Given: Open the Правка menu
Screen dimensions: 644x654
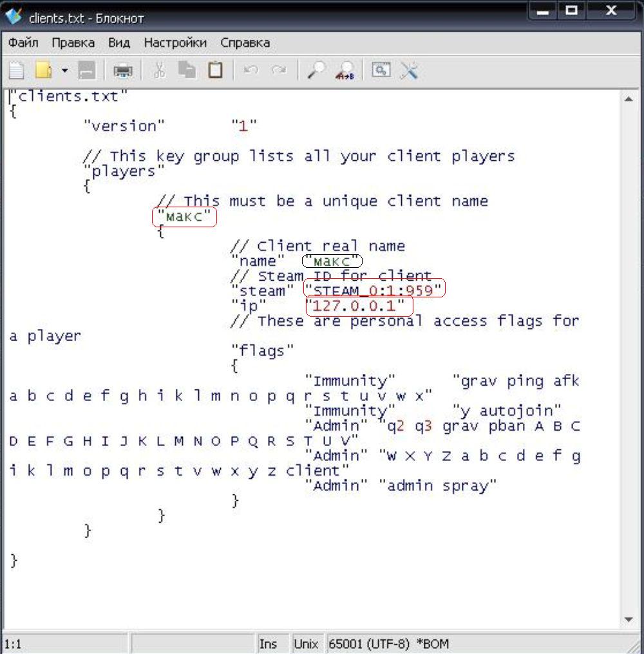Looking at the screenshot, I should pos(73,43).
